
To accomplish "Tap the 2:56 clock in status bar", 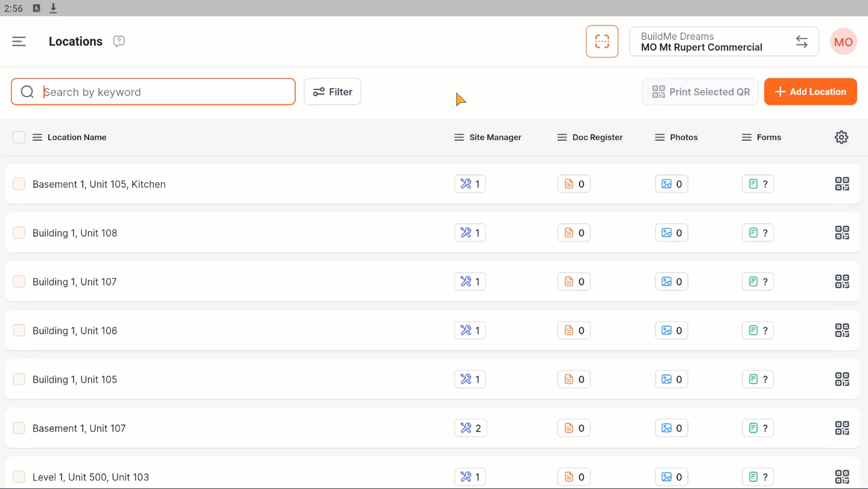I will click(13, 8).
